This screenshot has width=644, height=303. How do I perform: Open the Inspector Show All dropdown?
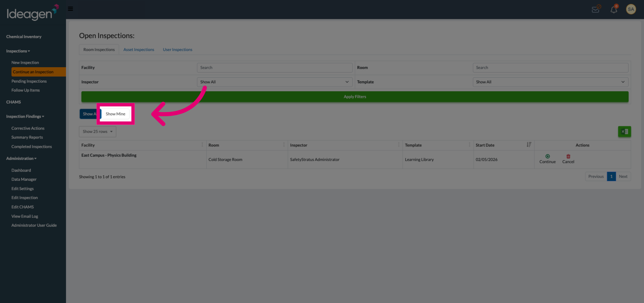pos(274,82)
